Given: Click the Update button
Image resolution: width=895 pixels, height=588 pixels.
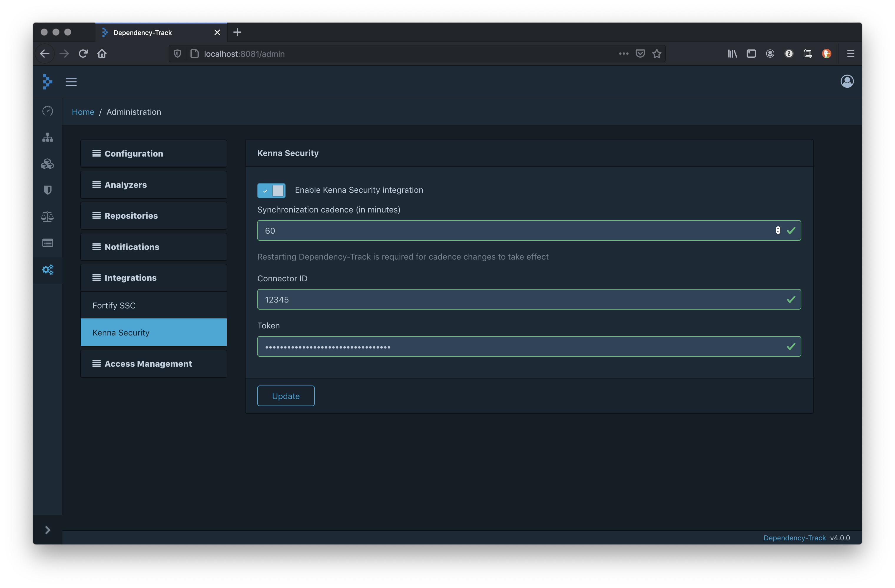Looking at the screenshot, I should click(286, 396).
